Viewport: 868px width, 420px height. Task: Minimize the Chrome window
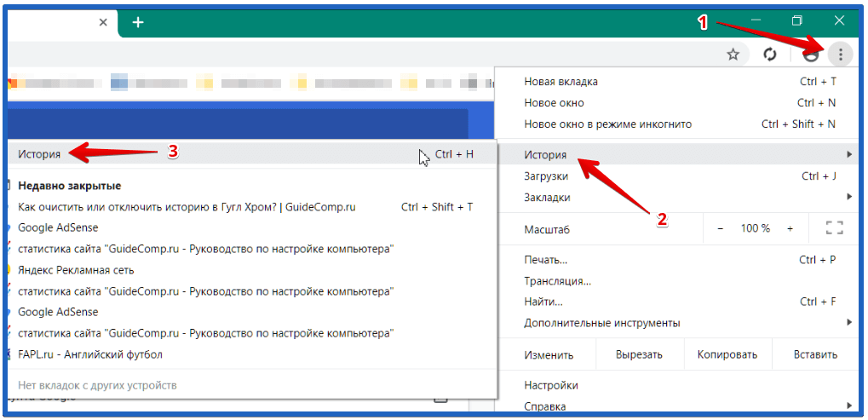[x=756, y=21]
